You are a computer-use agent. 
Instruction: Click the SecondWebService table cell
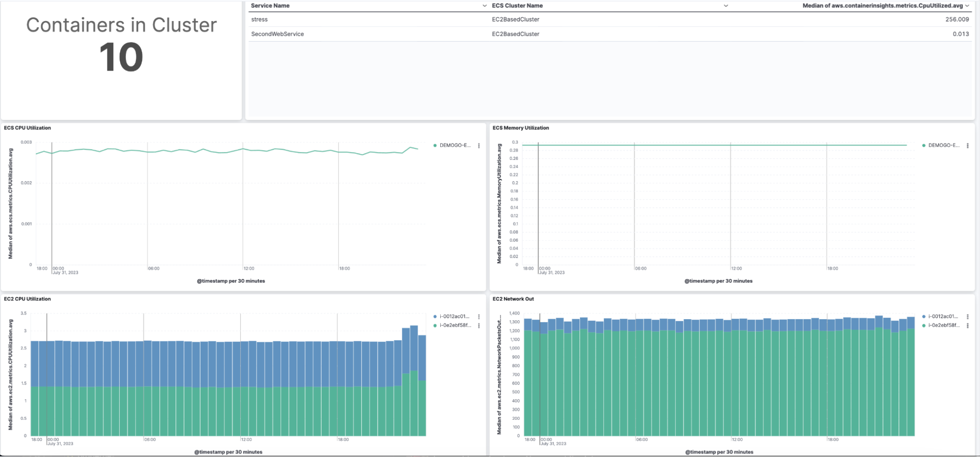pos(277,34)
